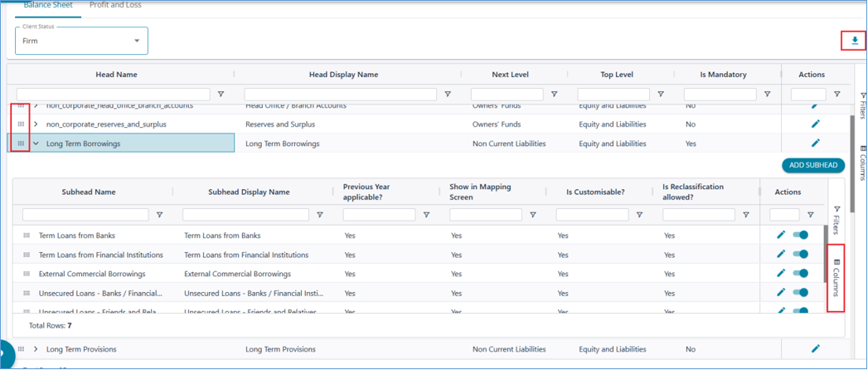868x370 pixels.
Task: Click the download icon at top right
Action: pos(854,41)
